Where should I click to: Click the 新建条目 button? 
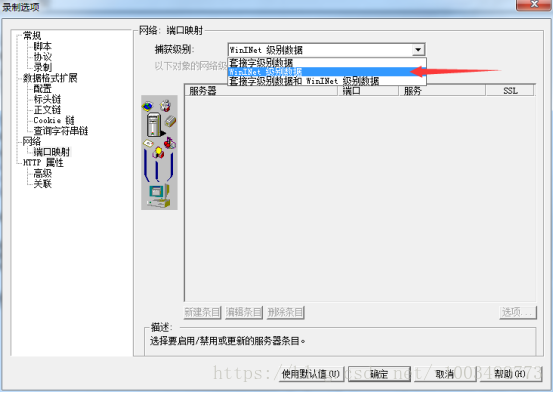coord(202,312)
